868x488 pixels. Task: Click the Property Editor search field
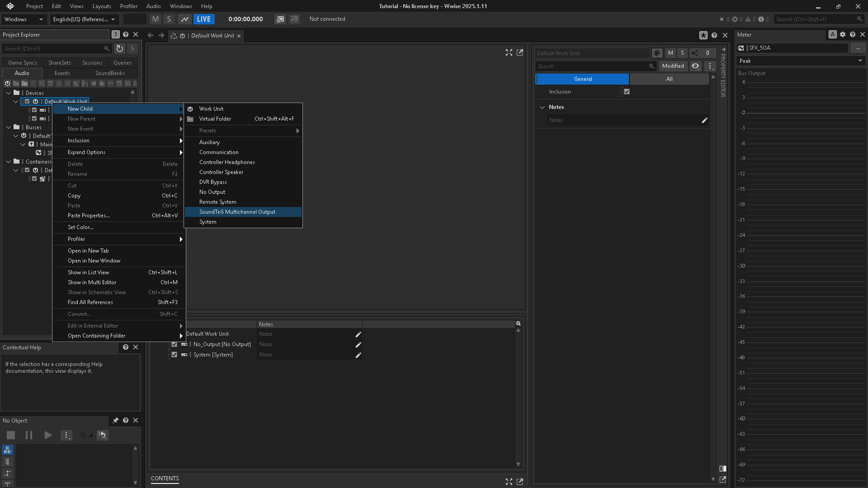tap(595, 66)
